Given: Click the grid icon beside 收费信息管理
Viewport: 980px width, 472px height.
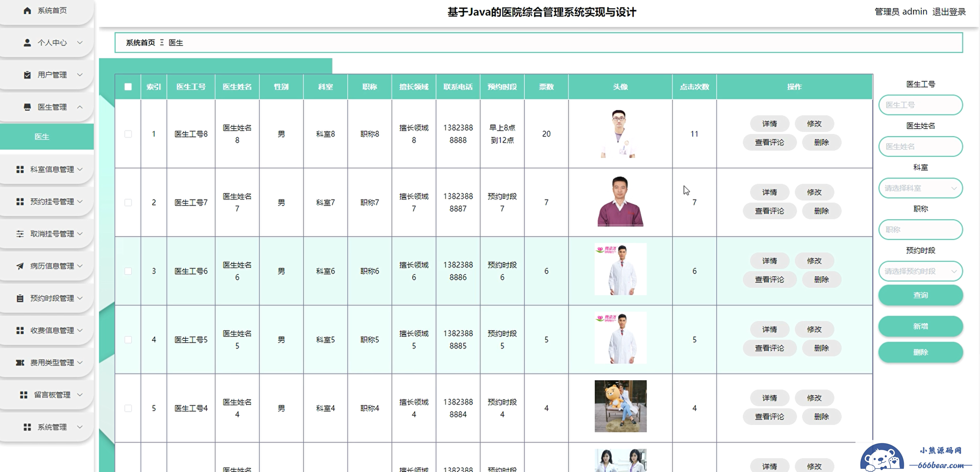Looking at the screenshot, I should [x=20, y=330].
